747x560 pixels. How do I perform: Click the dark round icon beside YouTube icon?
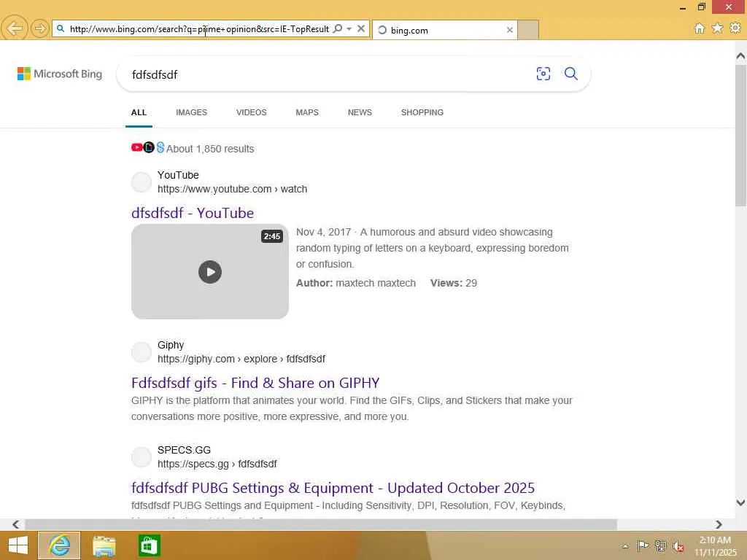[149, 147]
